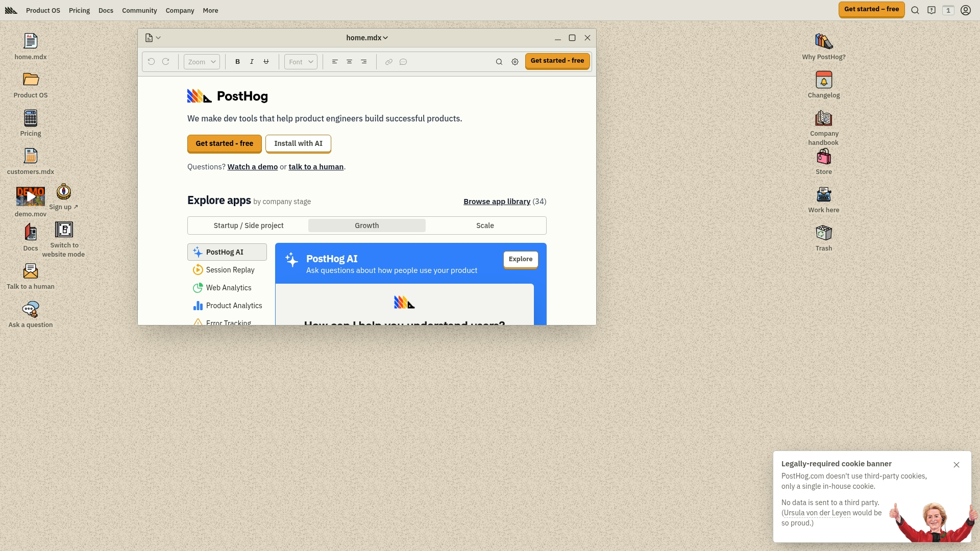The height and width of the screenshot is (551, 980).
Task: Toggle italic formatting in editor toolbar
Action: point(252,62)
